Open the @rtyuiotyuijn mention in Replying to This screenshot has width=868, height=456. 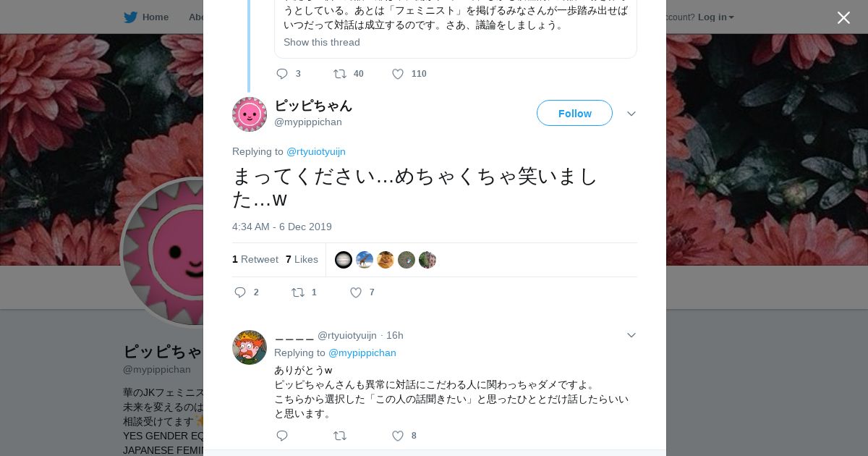(316, 151)
